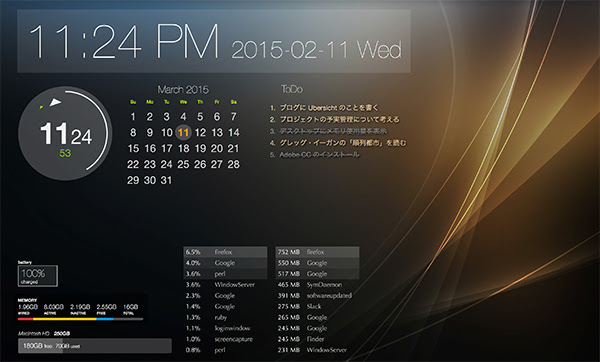Click struck-through ToDo item 5 Adobe CC
This screenshot has width=600, height=362.
tap(314, 155)
